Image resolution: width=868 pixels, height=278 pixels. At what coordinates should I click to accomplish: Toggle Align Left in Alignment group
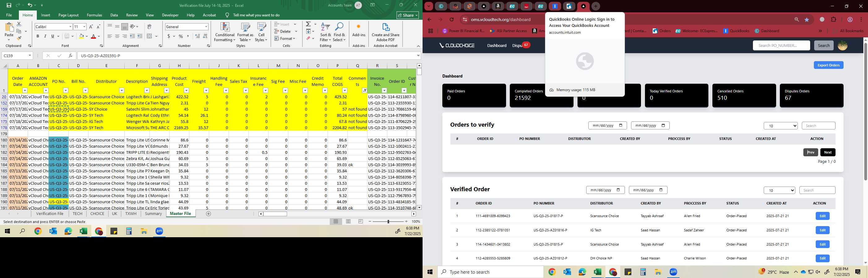(110, 36)
